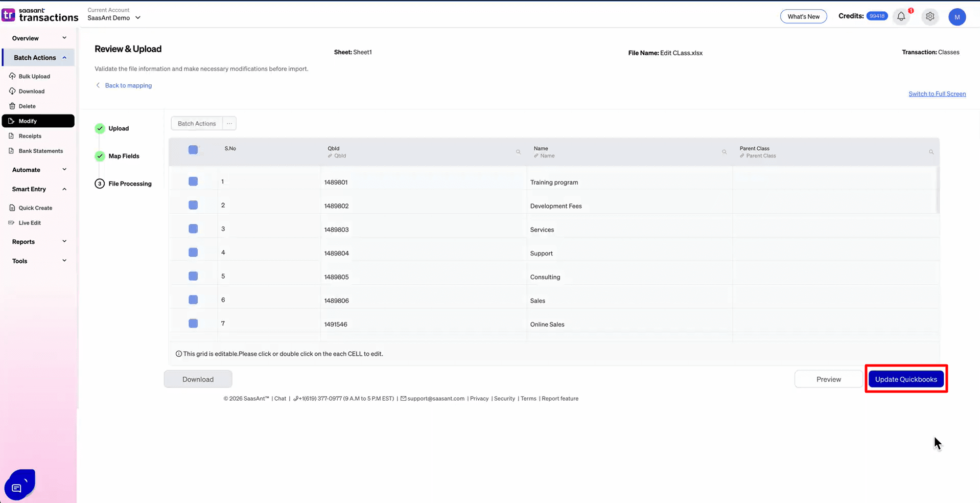980x503 pixels.
Task: Select the Online Sales row checkbox
Action: coord(193,323)
